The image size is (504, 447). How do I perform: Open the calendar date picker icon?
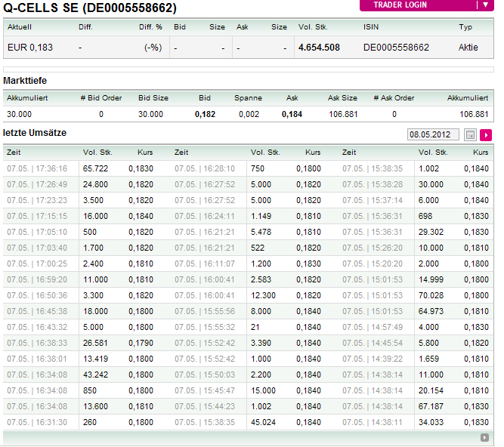[470, 134]
